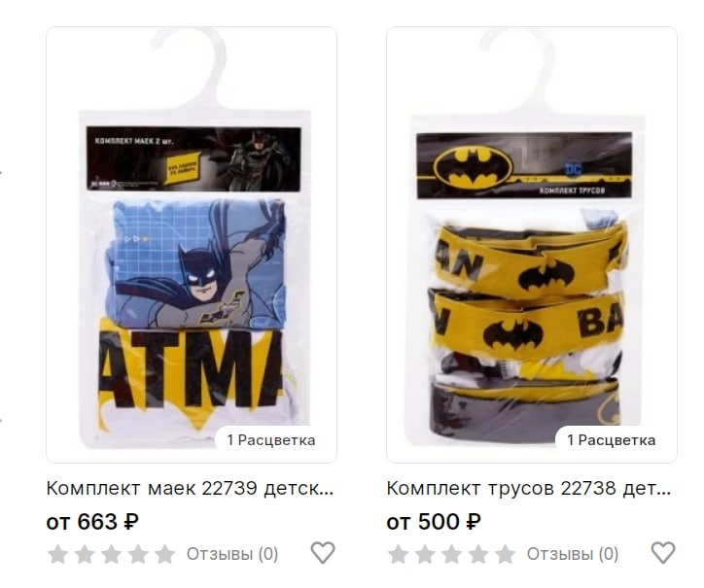Click 1 Расцветка badge on трусов card
This screenshot has width=704, height=588.
click(x=612, y=440)
